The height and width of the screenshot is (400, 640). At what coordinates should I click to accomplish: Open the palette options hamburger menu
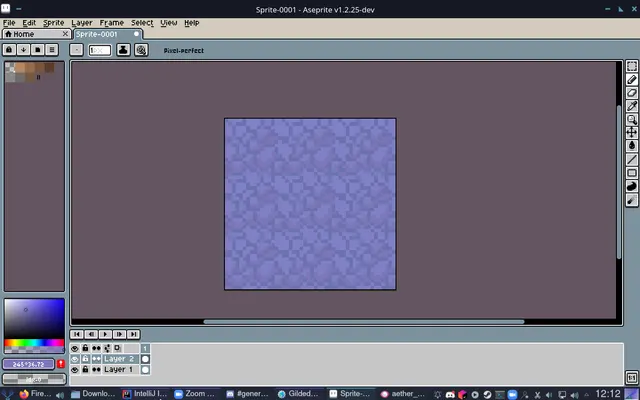51,50
